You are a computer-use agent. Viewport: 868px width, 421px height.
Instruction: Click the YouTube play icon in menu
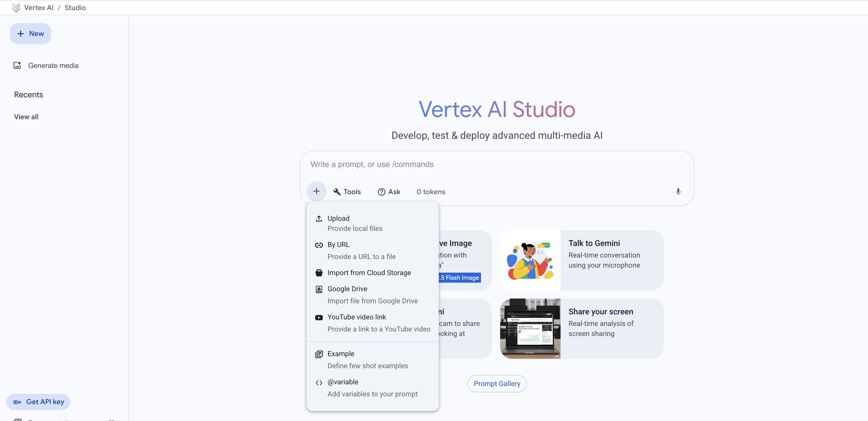319,317
